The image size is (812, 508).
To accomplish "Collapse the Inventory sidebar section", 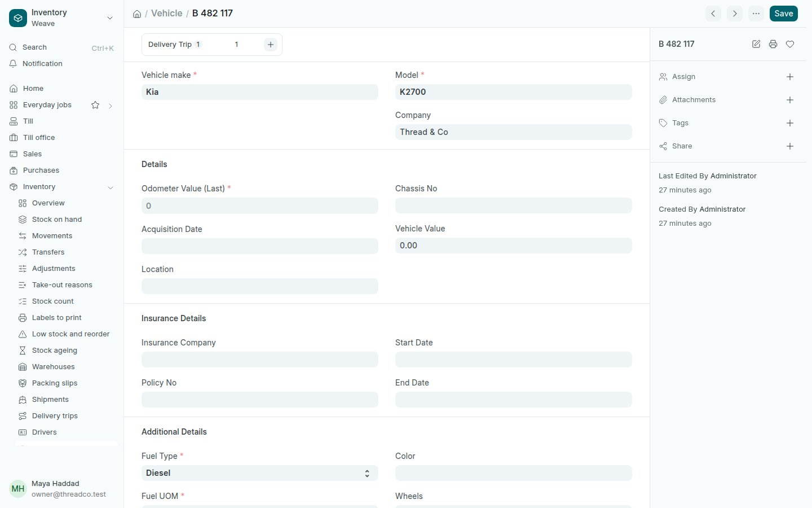I will (111, 187).
